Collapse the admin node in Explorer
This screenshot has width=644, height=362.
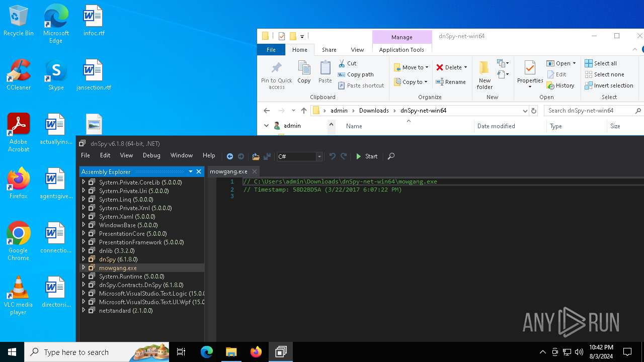(267, 125)
